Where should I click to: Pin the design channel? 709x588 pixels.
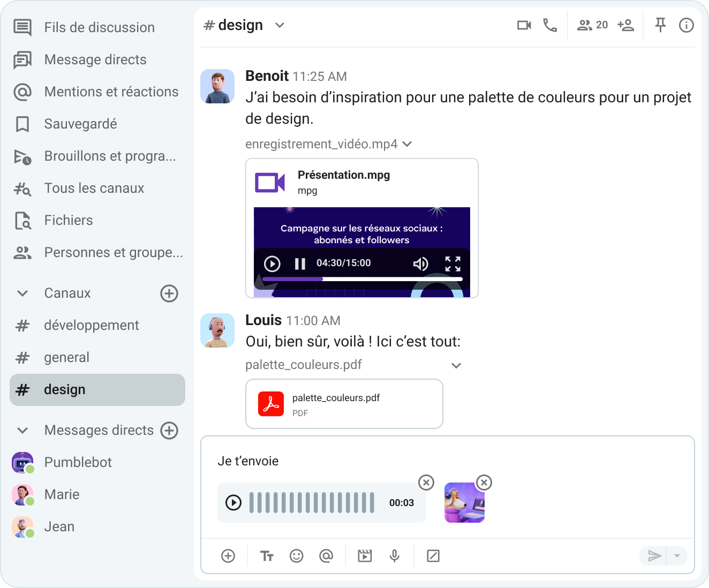tap(660, 25)
